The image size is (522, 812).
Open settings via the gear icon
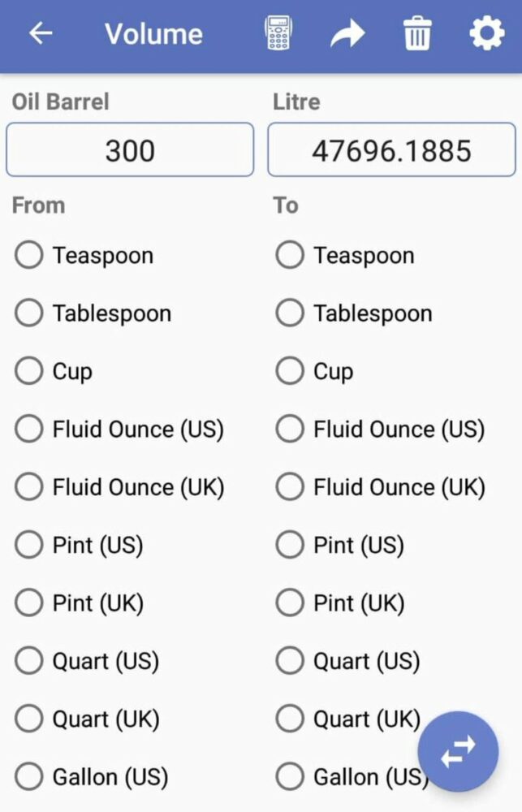point(487,33)
